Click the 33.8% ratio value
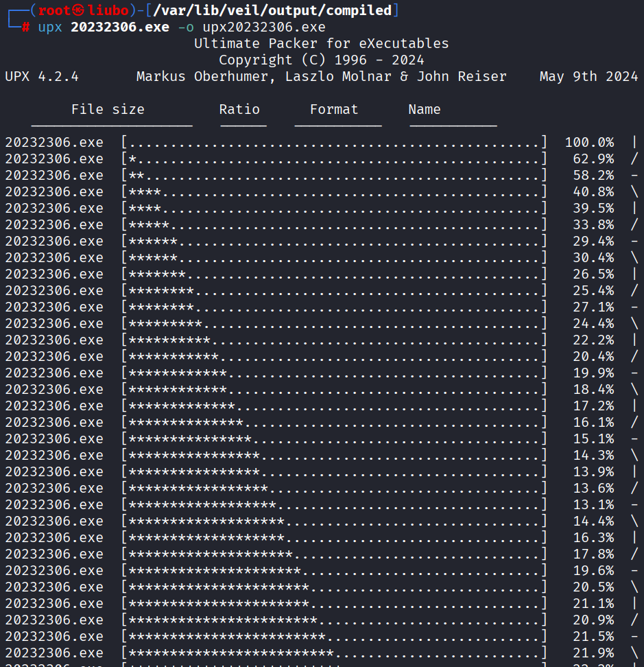This screenshot has width=644, height=667. [x=593, y=225]
